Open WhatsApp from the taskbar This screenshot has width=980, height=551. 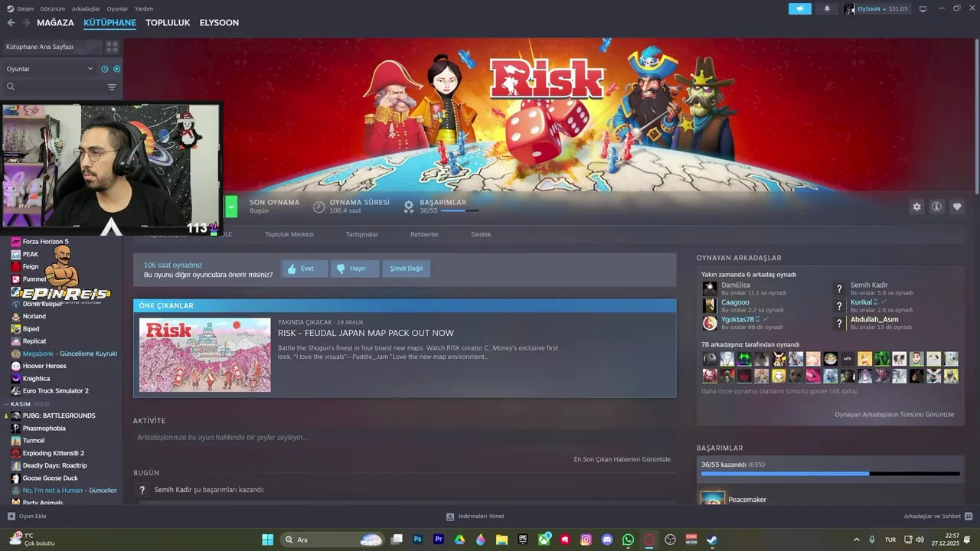[629, 540]
